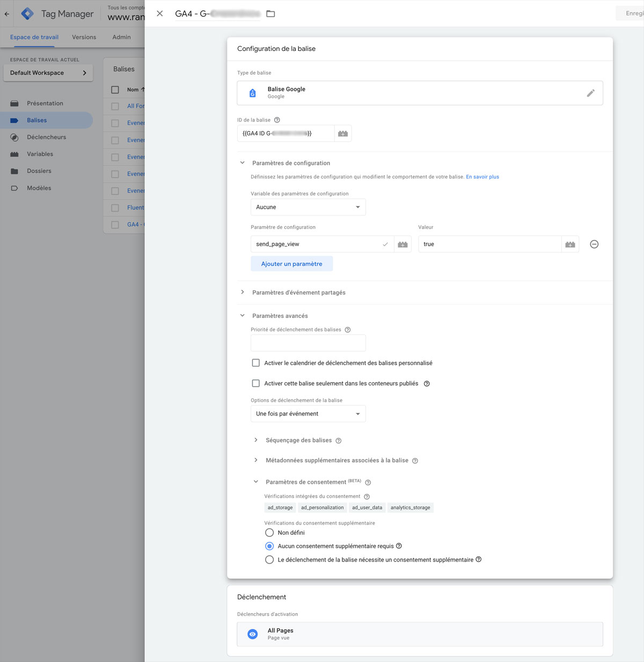Click Ajouter un paramètre button
Screen dimensions: 644x662
(292, 264)
